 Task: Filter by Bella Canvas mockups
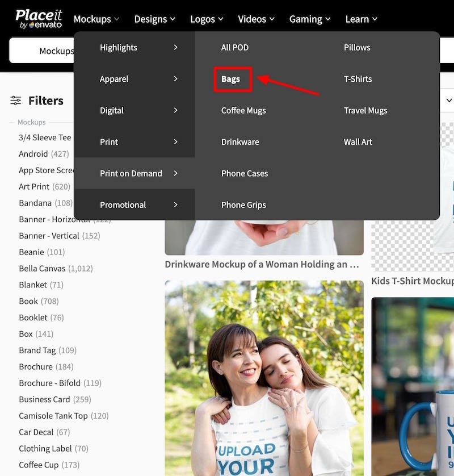pos(42,268)
